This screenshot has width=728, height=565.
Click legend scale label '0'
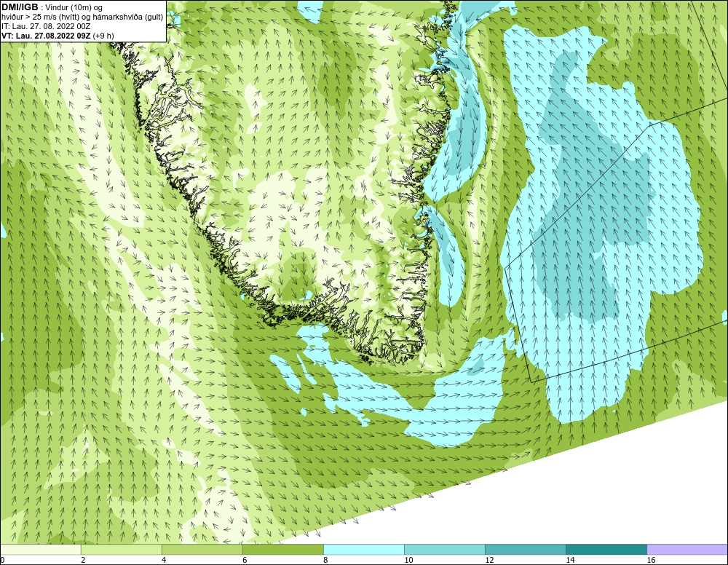pyautogui.click(x=2, y=561)
